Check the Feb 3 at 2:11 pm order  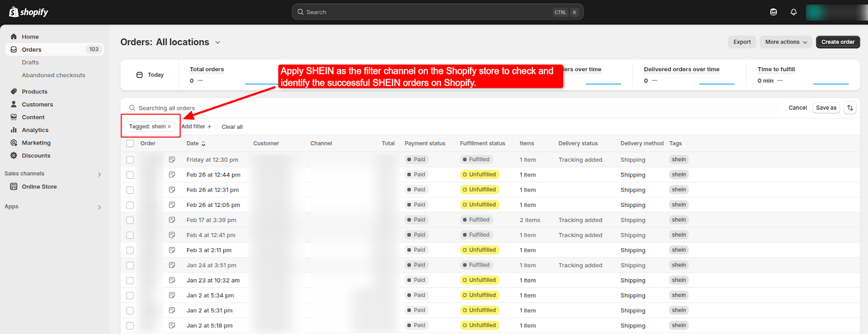tap(130, 250)
